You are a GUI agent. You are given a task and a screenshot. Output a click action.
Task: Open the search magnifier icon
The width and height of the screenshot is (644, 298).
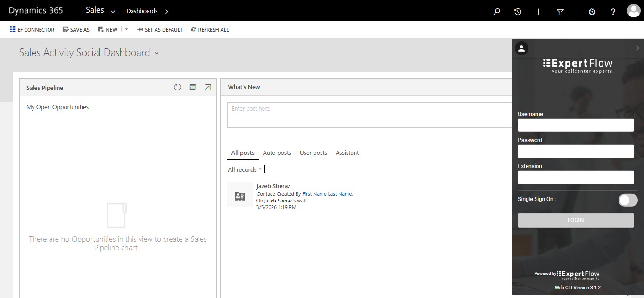[x=496, y=12]
